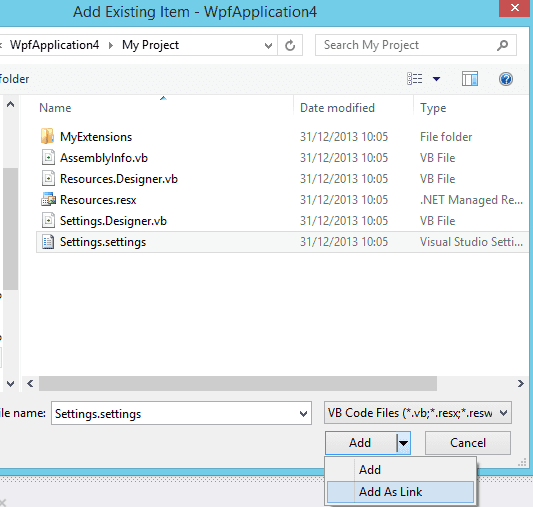
Task: Click the 'Visual Studio Setti...' type cell
Action: (x=471, y=242)
